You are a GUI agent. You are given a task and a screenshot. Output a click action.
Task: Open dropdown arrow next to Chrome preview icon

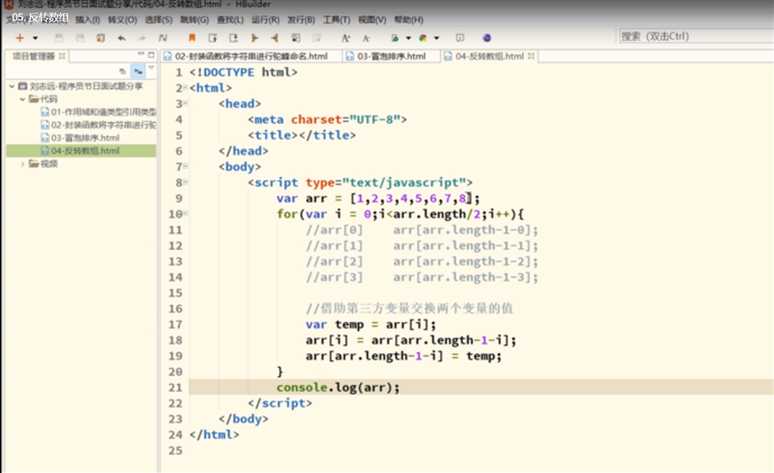(436, 38)
